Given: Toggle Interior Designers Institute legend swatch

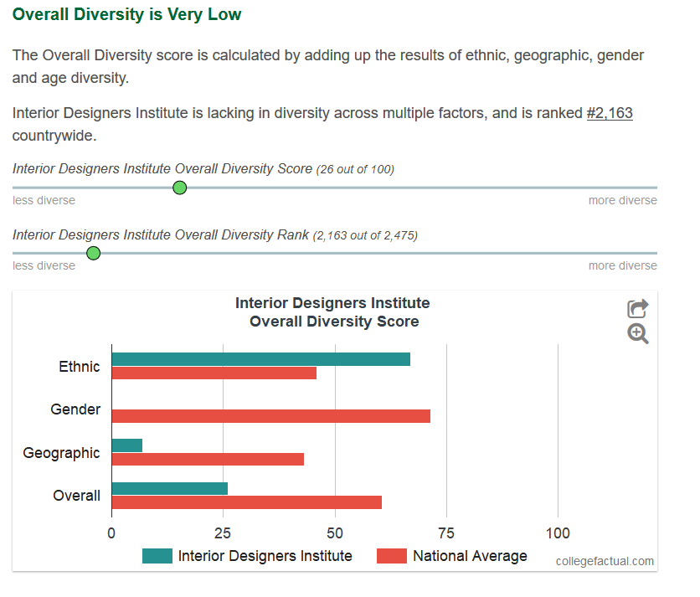Looking at the screenshot, I should (x=157, y=556).
